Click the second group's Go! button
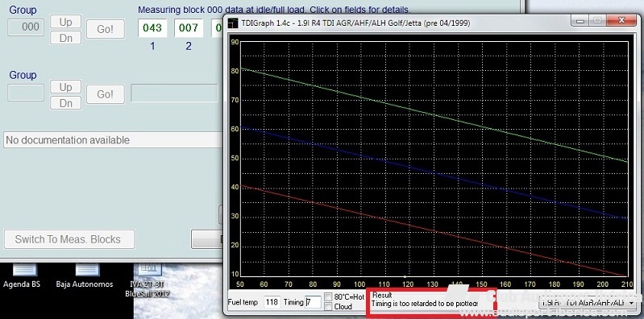644x319 pixels. click(x=105, y=94)
